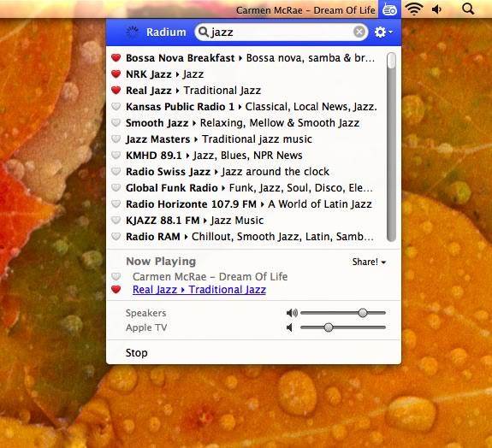Screen dimensions: 492x448
Task: Favorite Global Funk Radio heart
Action: pyautogui.click(x=116, y=188)
